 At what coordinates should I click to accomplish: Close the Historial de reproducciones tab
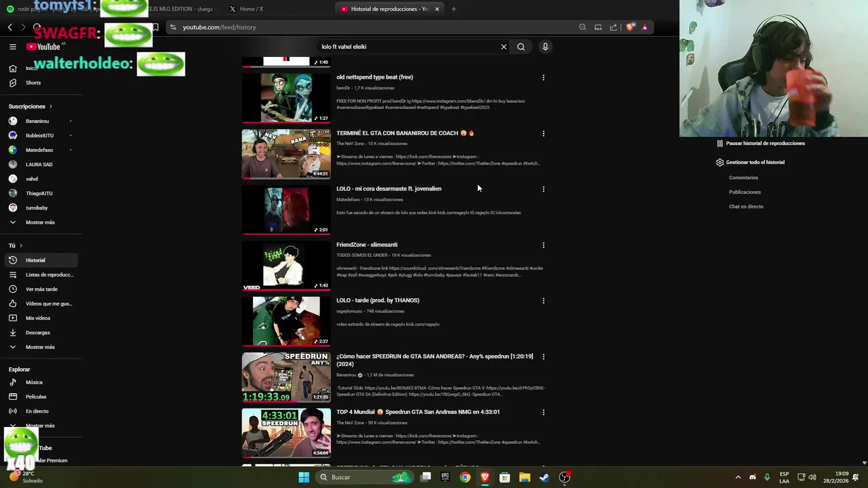[x=437, y=9]
